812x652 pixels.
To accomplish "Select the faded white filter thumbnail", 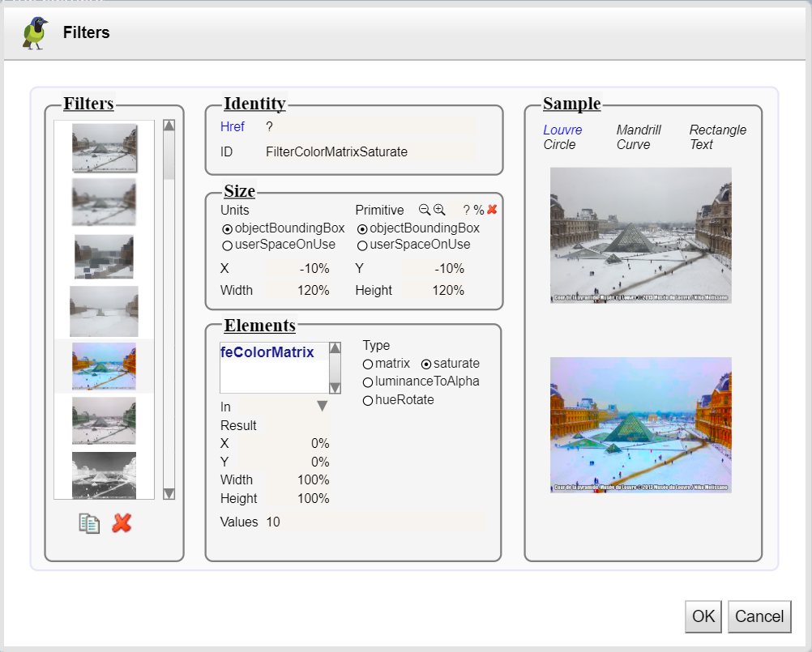I will pyautogui.click(x=104, y=312).
